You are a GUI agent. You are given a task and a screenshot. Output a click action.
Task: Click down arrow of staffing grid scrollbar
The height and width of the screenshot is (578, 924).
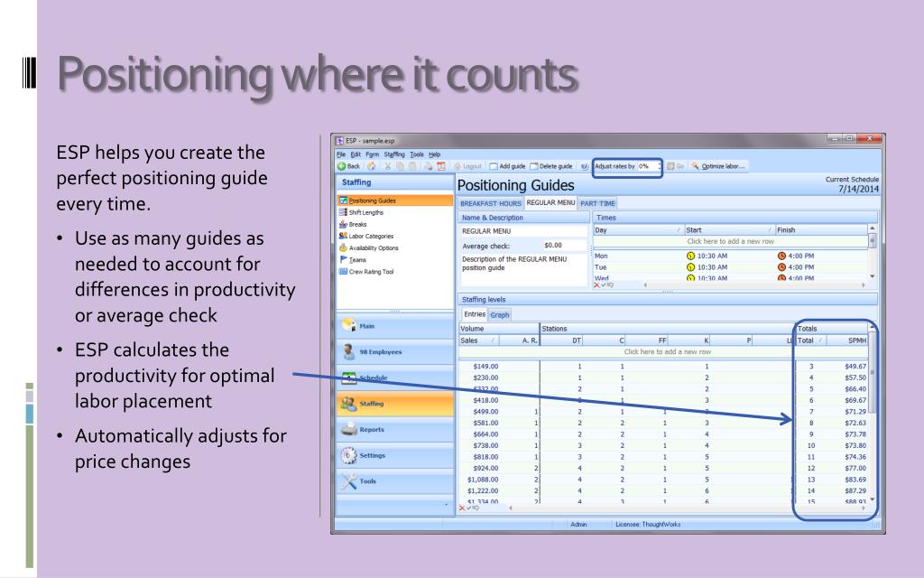tap(873, 499)
